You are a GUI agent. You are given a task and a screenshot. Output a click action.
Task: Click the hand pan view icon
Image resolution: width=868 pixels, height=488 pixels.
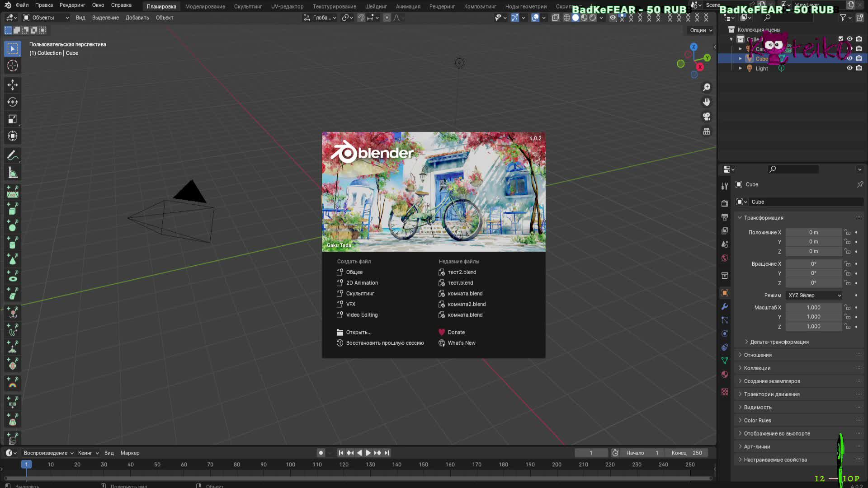pyautogui.click(x=707, y=102)
